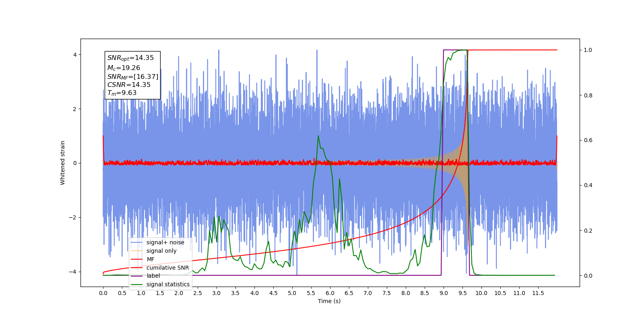
Task: Click the right y-axis tick label 0.2
Action: pyautogui.click(x=588, y=231)
